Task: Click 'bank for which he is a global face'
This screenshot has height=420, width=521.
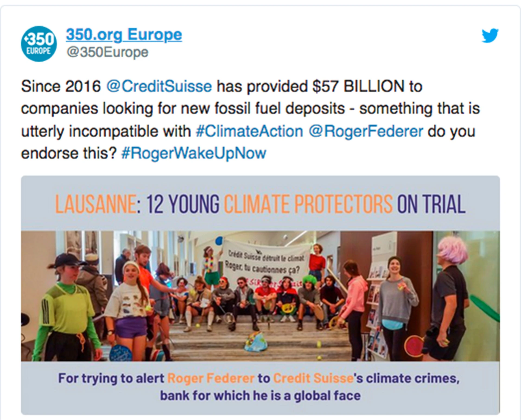Action: coord(260,395)
